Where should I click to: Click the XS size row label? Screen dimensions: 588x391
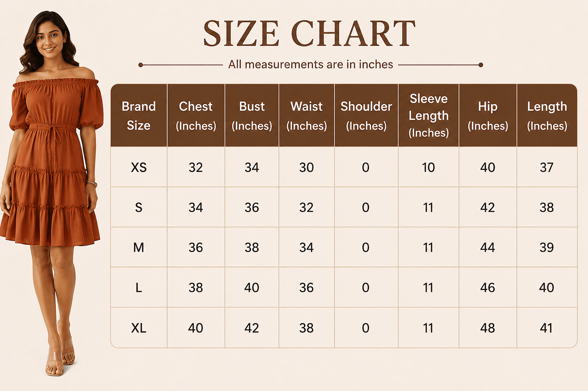138,167
